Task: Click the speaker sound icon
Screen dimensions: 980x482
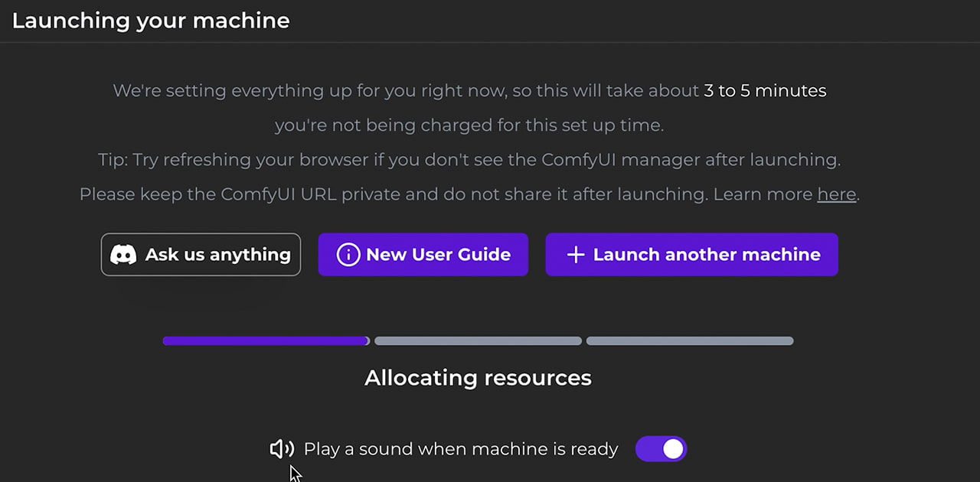Action: [281, 449]
